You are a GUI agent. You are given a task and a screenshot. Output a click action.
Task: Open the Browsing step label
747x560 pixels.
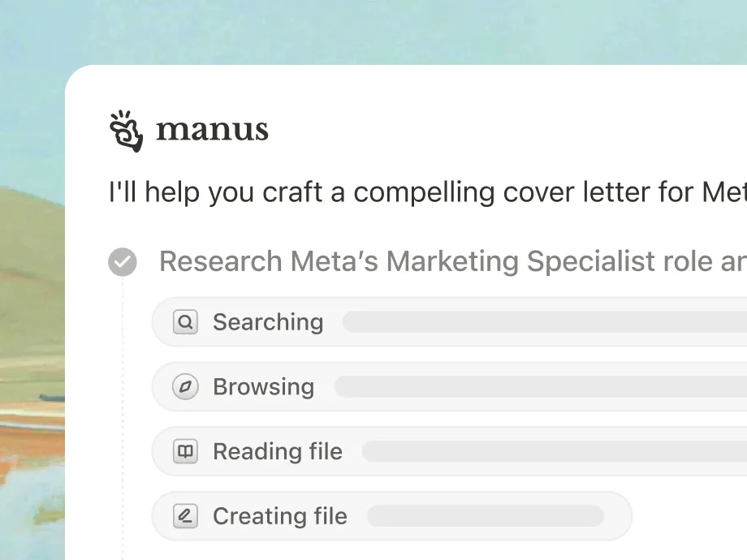tap(263, 387)
